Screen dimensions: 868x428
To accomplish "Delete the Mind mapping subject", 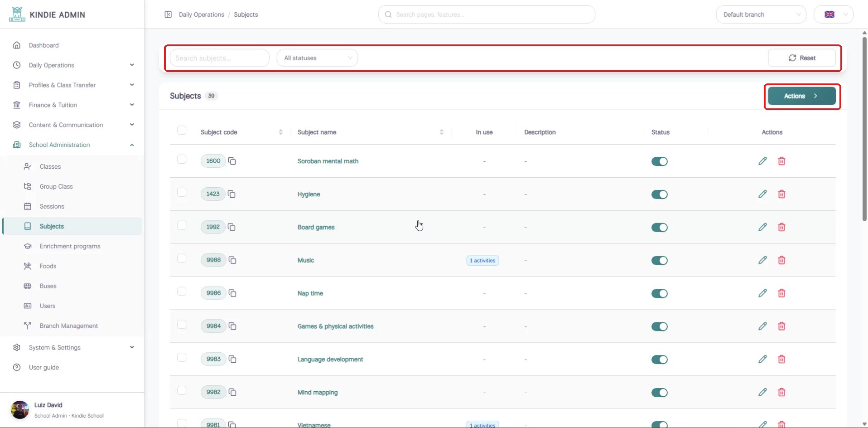I will pos(781,392).
